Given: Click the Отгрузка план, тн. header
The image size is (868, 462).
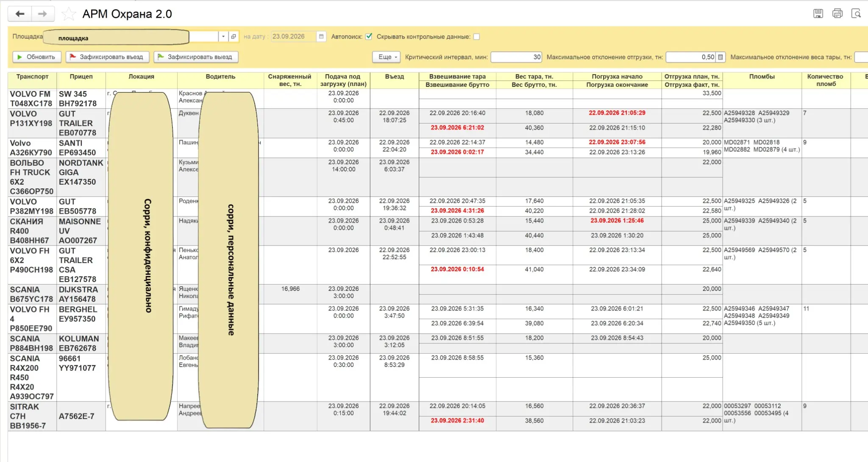Looking at the screenshot, I should click(692, 76).
